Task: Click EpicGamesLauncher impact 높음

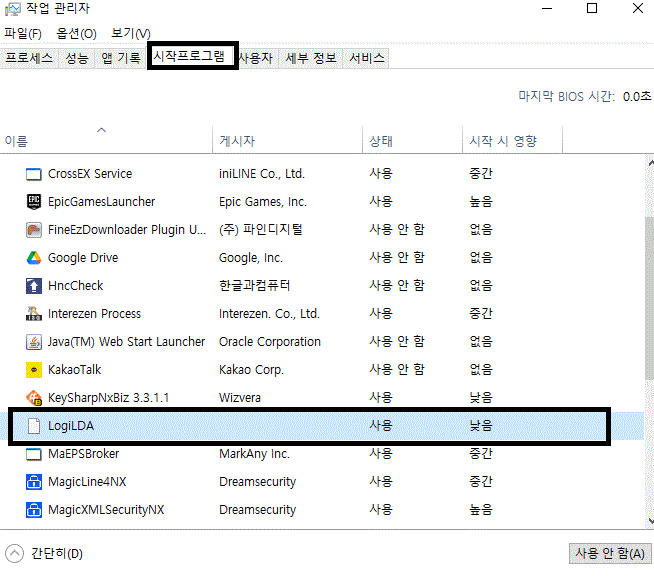Action: coord(481,202)
